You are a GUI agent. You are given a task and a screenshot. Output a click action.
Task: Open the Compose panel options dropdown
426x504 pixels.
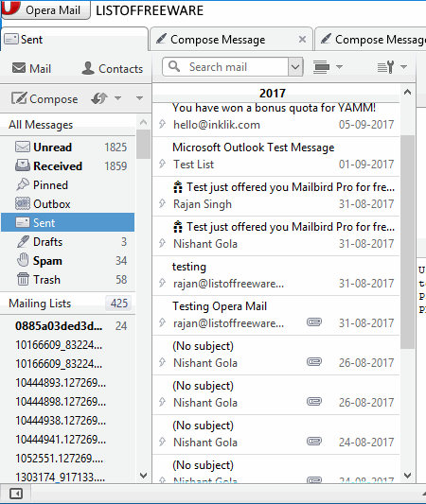[x=140, y=98]
